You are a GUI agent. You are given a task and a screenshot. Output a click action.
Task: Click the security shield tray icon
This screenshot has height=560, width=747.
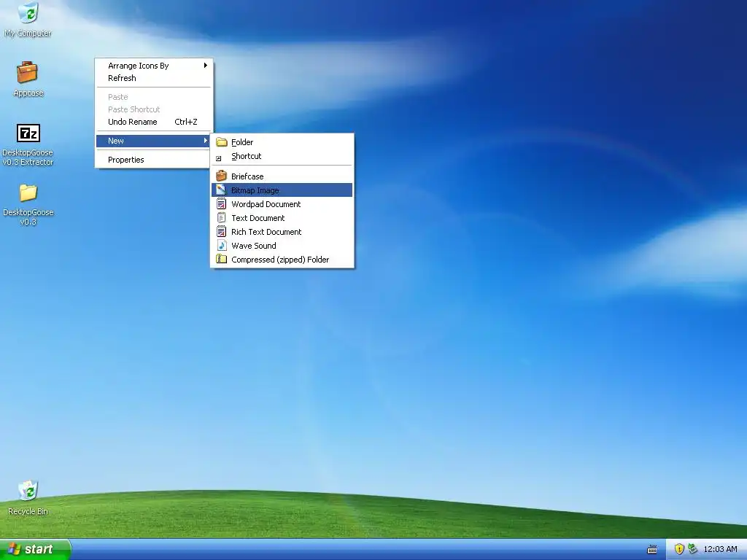pyautogui.click(x=679, y=549)
